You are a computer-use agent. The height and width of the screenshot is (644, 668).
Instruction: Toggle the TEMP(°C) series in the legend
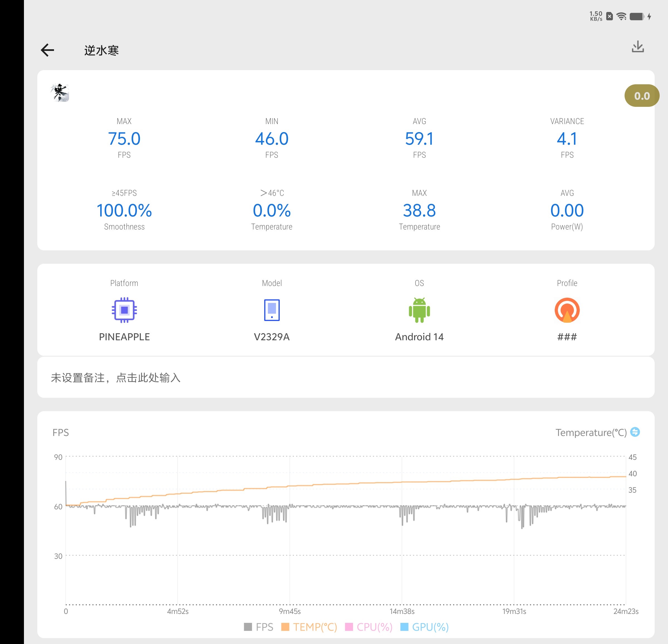click(309, 627)
